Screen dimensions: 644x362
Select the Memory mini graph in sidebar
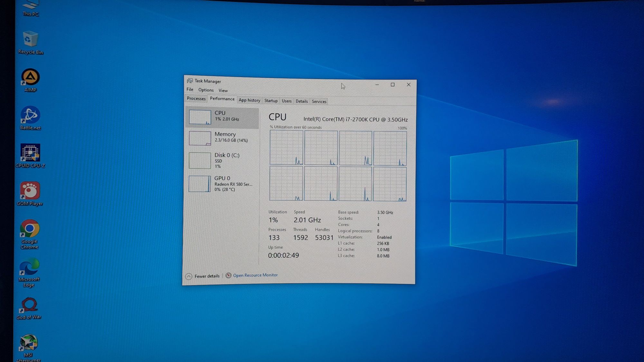200,138
